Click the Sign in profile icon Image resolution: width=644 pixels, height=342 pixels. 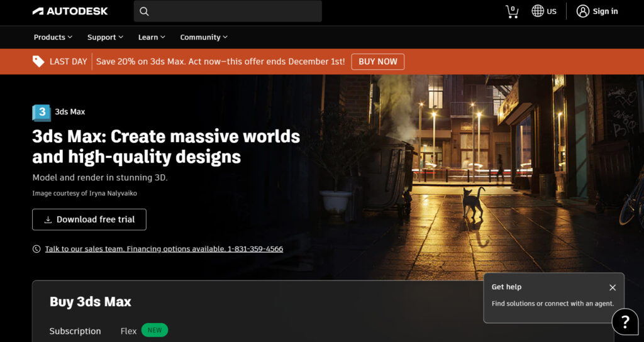tap(583, 11)
